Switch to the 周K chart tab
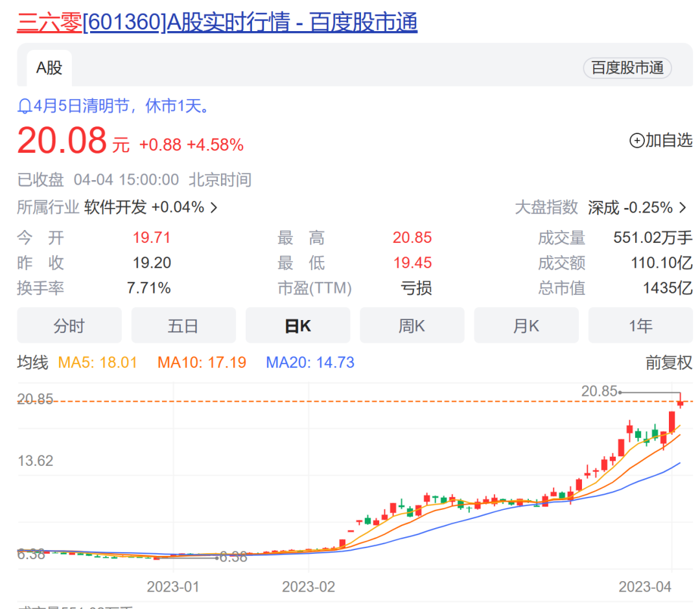 click(412, 325)
